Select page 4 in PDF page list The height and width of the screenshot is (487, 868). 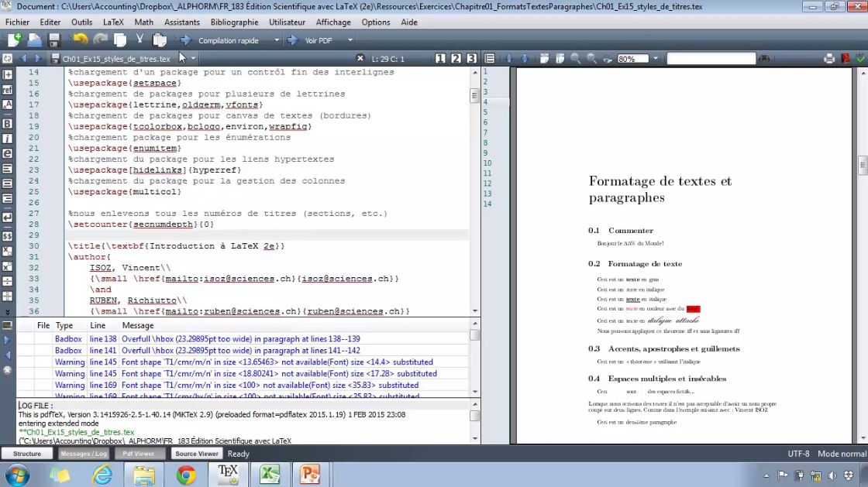point(495,102)
